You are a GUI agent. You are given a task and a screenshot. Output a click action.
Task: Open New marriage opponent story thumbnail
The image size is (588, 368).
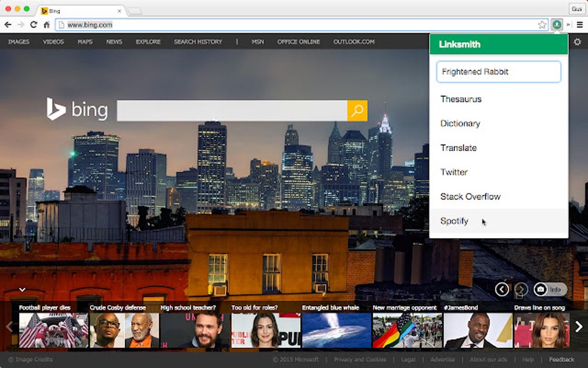click(407, 331)
